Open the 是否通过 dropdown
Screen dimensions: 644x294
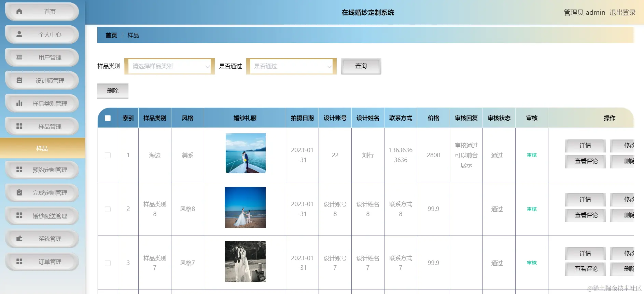coord(291,66)
